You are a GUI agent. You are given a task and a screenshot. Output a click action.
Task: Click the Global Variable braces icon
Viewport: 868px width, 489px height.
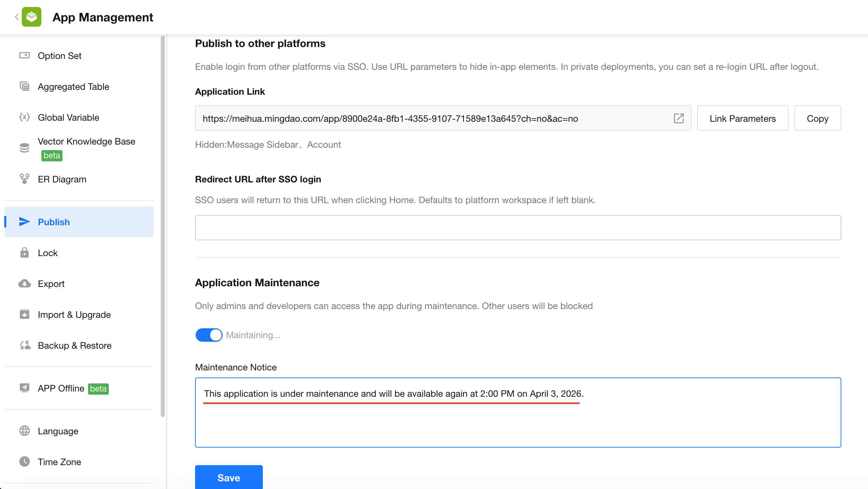coord(25,117)
